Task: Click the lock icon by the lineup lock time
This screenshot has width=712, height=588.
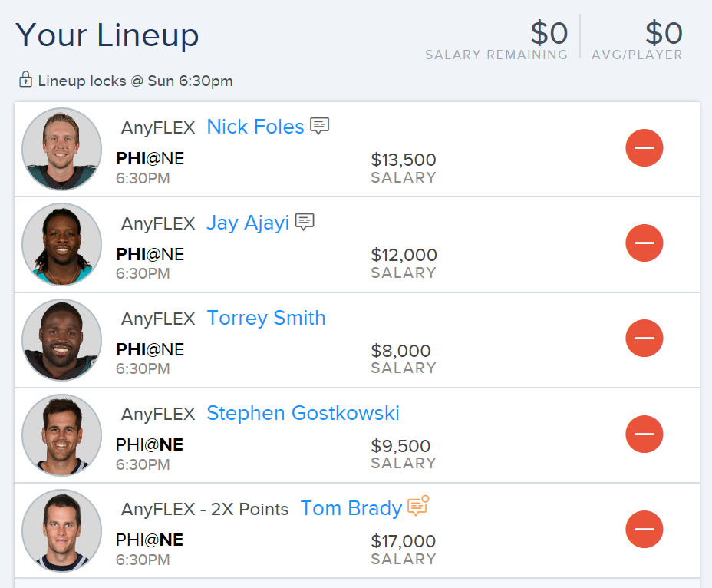Action: (25, 79)
